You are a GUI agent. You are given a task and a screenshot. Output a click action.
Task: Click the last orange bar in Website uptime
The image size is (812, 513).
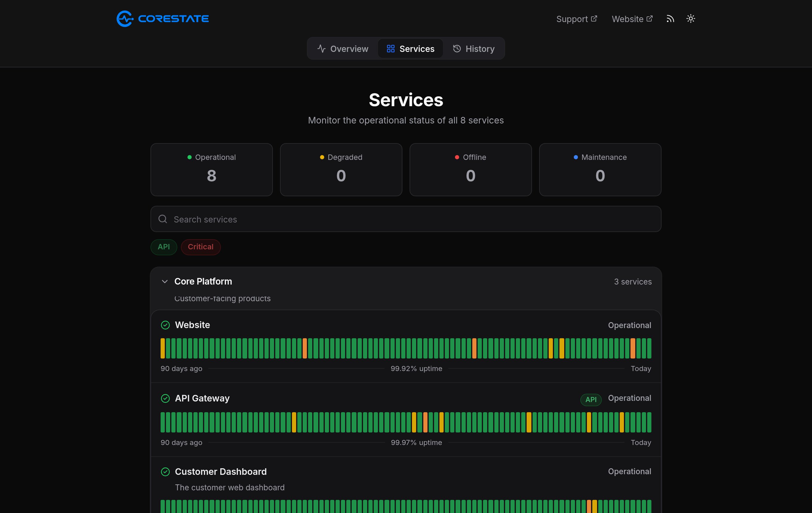(x=633, y=348)
